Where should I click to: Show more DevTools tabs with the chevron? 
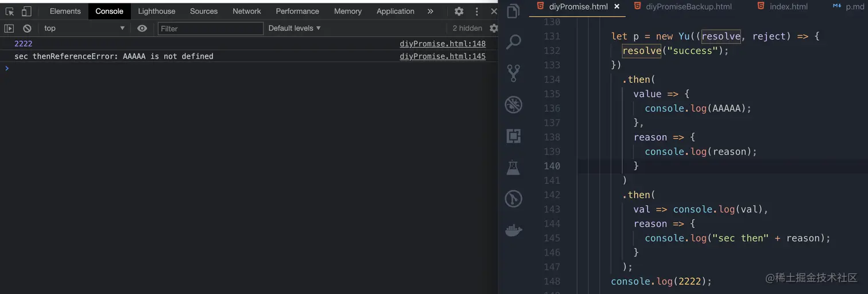tap(430, 11)
